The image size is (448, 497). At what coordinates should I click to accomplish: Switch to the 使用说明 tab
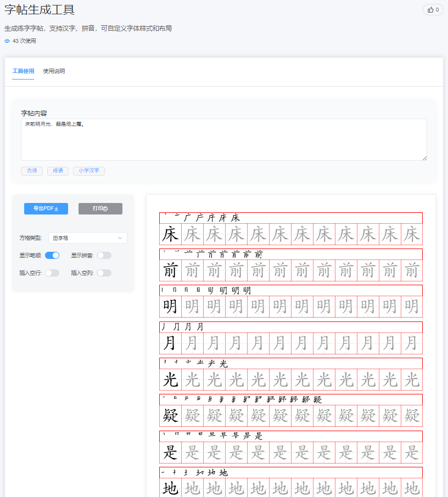coord(55,71)
